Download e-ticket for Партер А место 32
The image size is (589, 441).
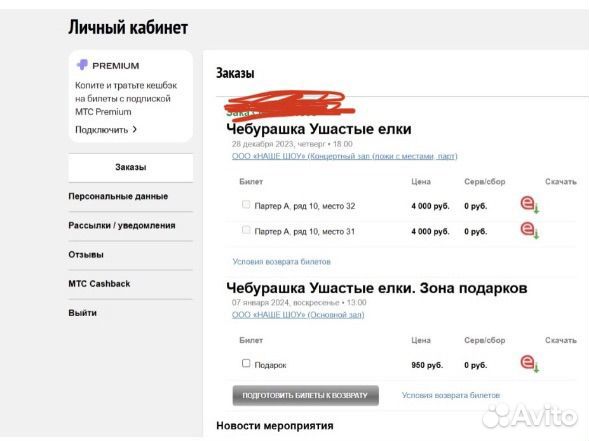[530, 204]
